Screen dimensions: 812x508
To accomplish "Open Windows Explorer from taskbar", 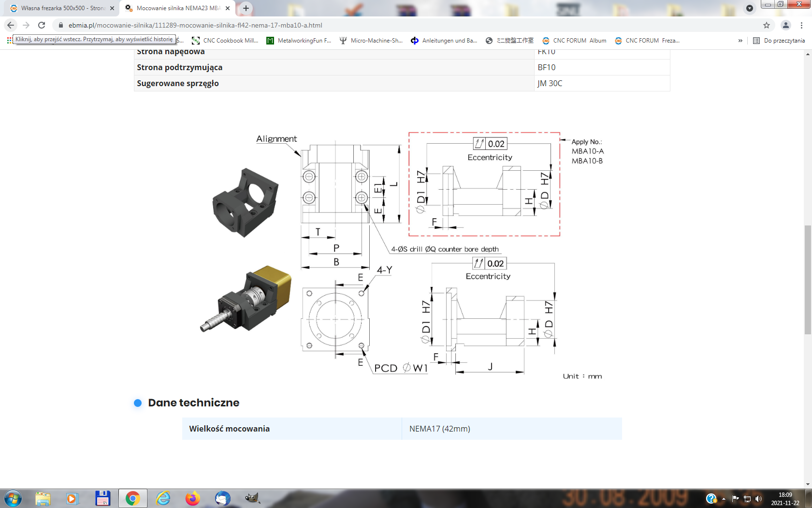I will click(x=43, y=498).
